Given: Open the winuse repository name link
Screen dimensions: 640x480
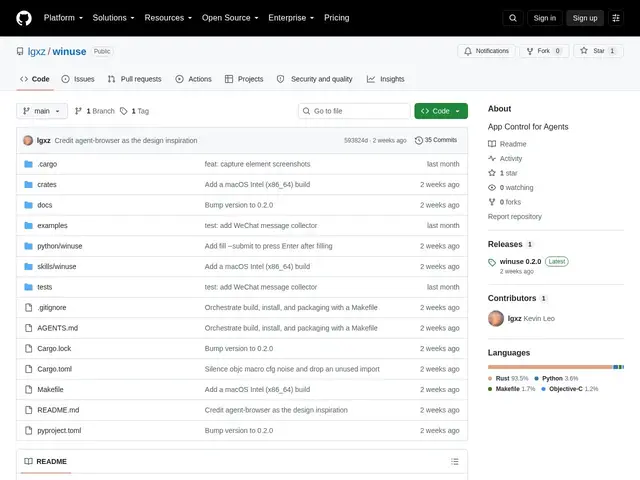Looking at the screenshot, I should coord(69,51).
